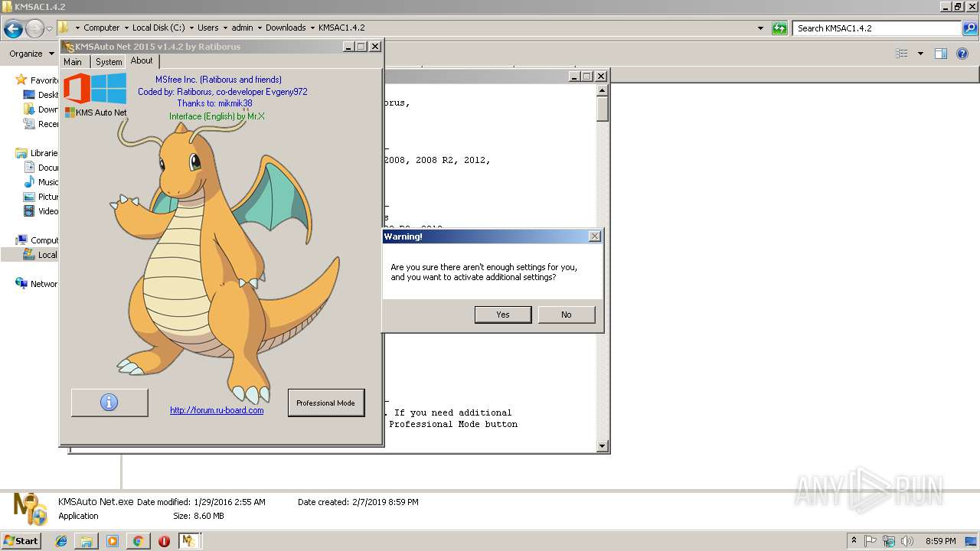This screenshot has height=551, width=980.
Task: Select the KMSAuto taskbar button
Action: point(189,541)
